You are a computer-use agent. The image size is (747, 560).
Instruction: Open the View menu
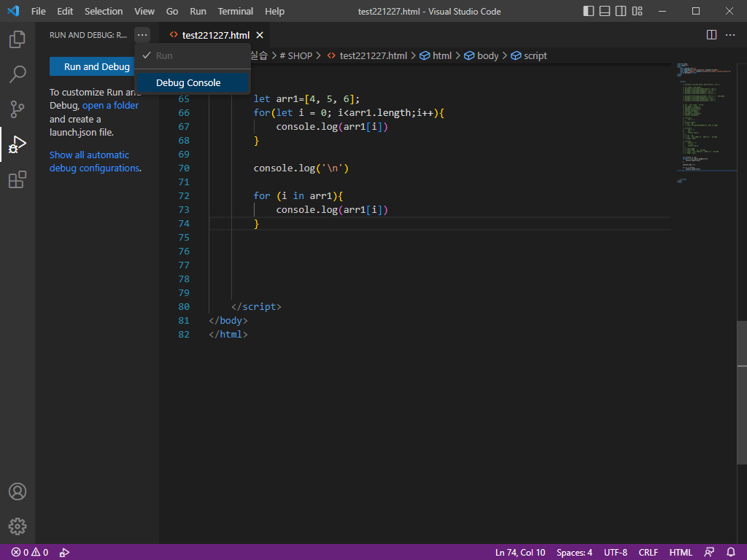click(144, 11)
